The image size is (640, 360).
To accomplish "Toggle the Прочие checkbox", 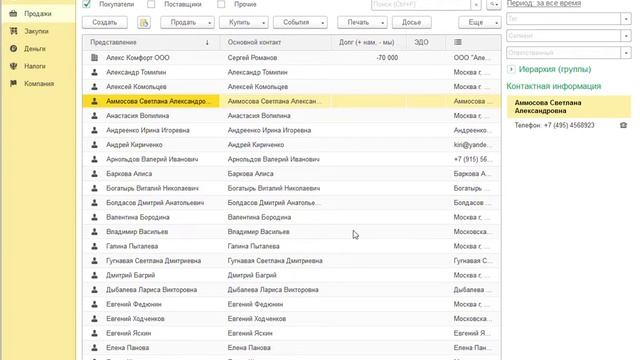I will (x=221, y=4).
